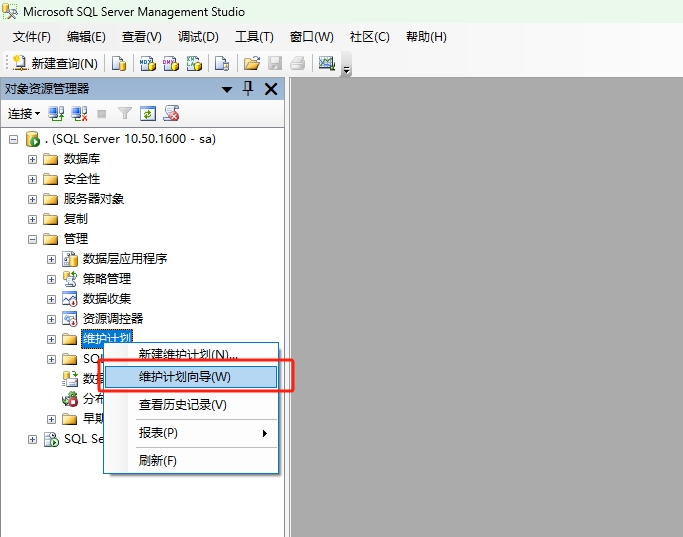Click the Save disk icon
683x537 pixels.
point(275,64)
